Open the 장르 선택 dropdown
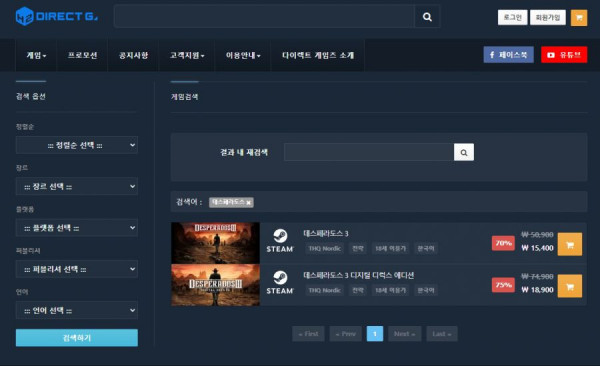The width and height of the screenshot is (600, 366). click(77, 186)
